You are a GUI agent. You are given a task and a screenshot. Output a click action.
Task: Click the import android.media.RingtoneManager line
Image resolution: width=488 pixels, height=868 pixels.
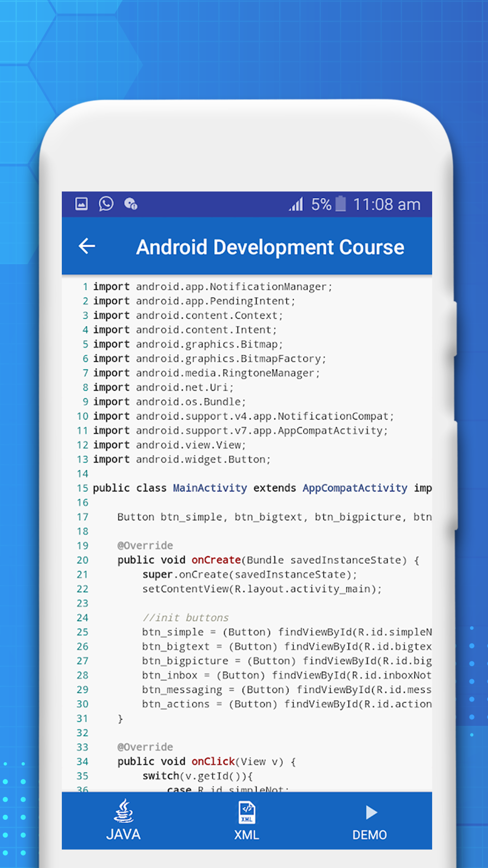click(x=207, y=373)
